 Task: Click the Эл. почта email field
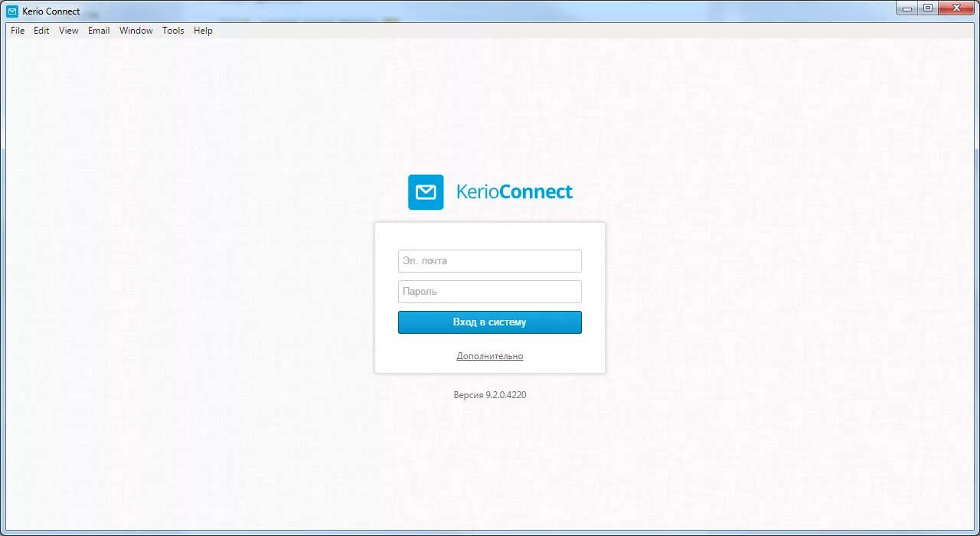tap(490, 261)
